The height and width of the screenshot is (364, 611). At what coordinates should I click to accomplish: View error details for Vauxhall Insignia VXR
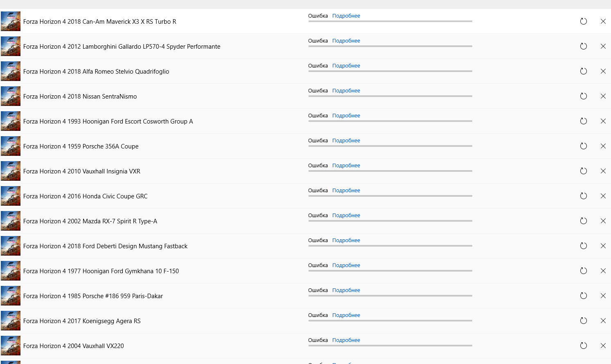point(346,166)
